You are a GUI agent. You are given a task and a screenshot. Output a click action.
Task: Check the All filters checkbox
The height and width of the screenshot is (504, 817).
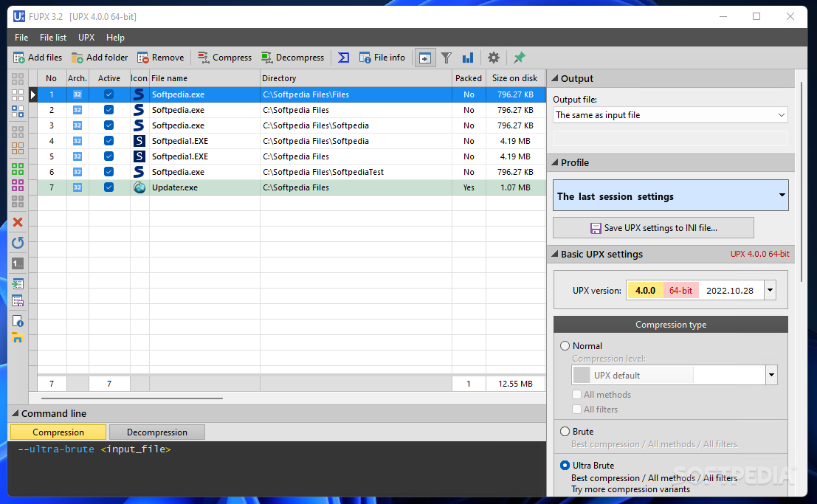[x=577, y=409]
